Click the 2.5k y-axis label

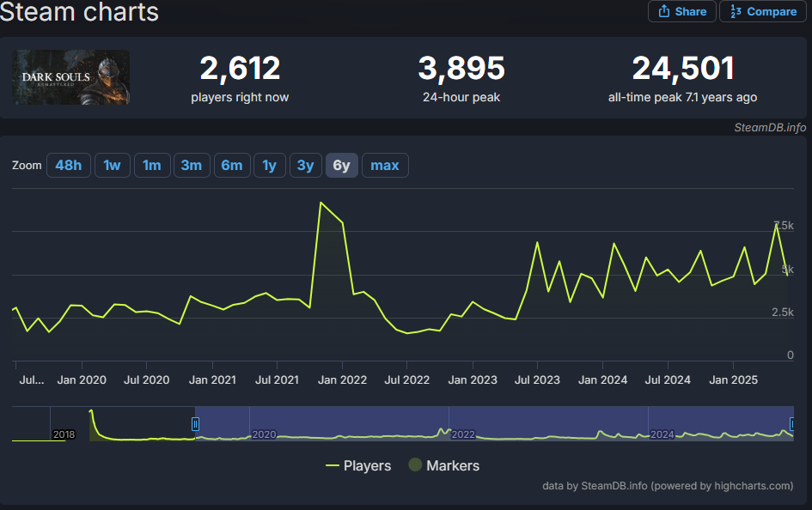tap(783, 312)
